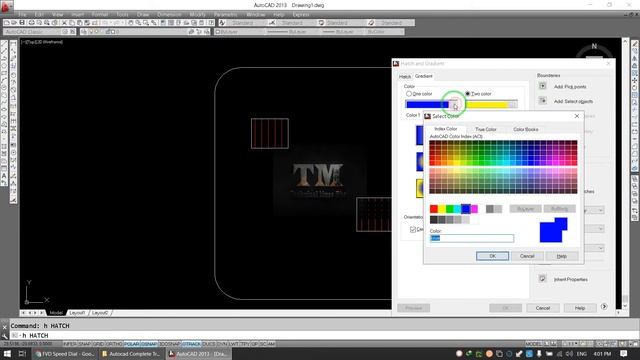640x360 pixels.
Task: Toggle ORTHO mode in status bar
Action: 114,344
